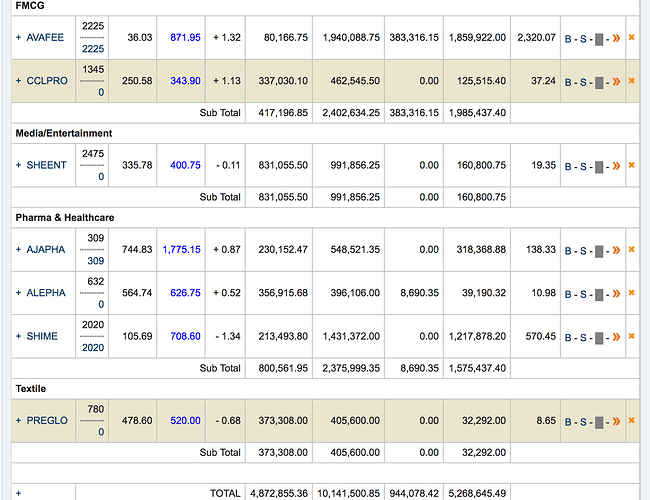The width and height of the screenshot is (650, 500).
Task: Expand AJAPHA details using the plus sign
Action: 18,249
